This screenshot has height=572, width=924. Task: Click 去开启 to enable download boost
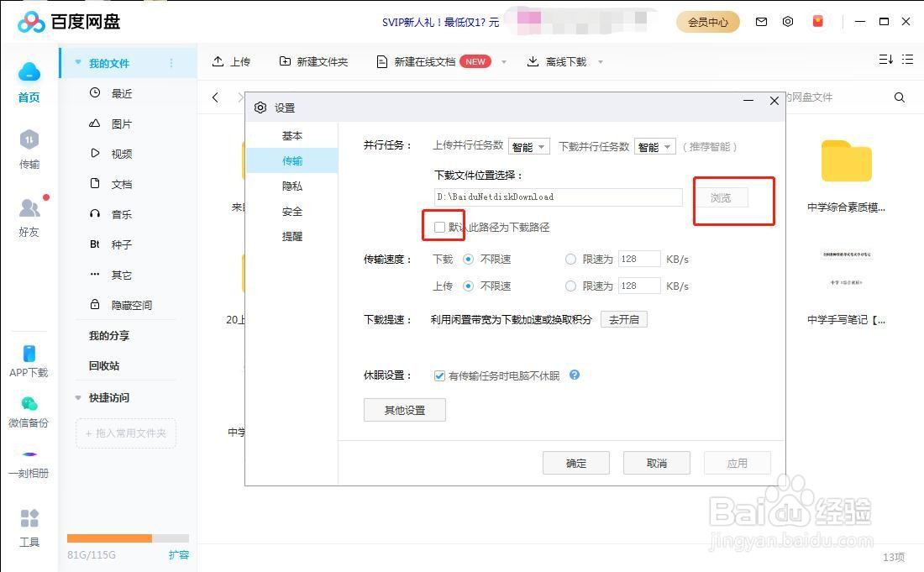(x=623, y=319)
